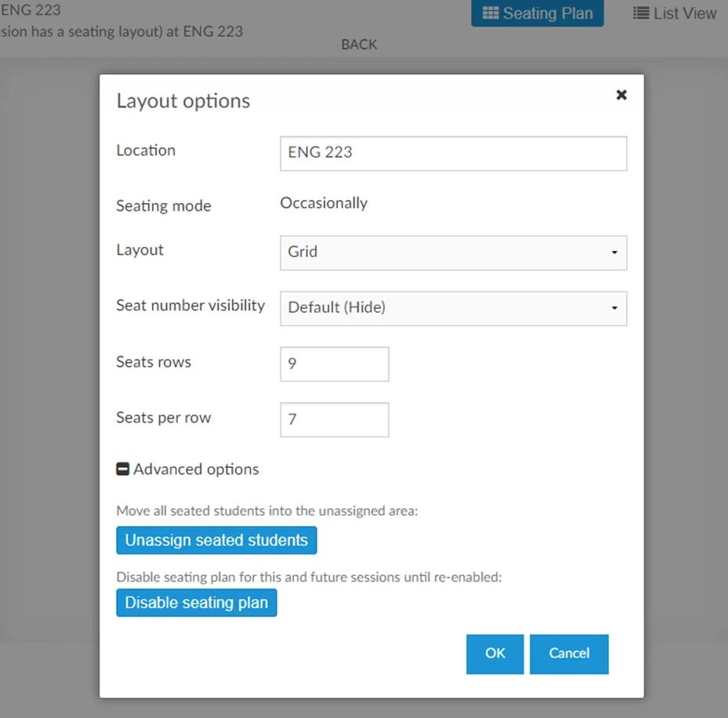Image resolution: width=728 pixels, height=718 pixels.
Task: Open the Layout dropdown showing Grid
Action: 453,252
